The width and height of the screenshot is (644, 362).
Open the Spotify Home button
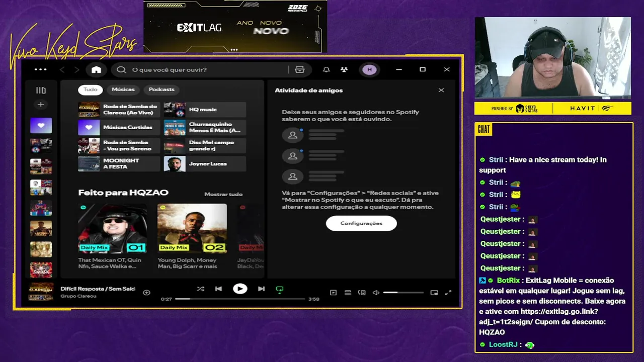coord(96,70)
